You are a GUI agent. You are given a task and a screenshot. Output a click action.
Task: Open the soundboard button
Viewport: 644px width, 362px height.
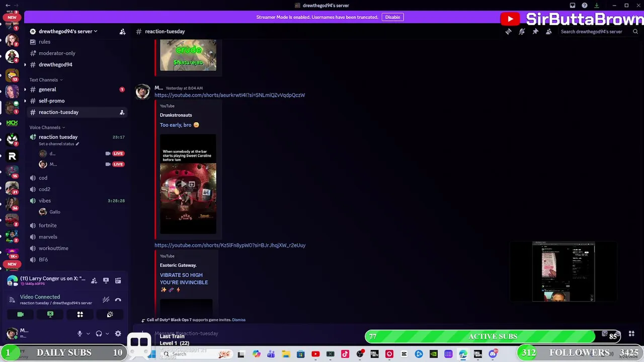pyautogui.click(x=110, y=315)
